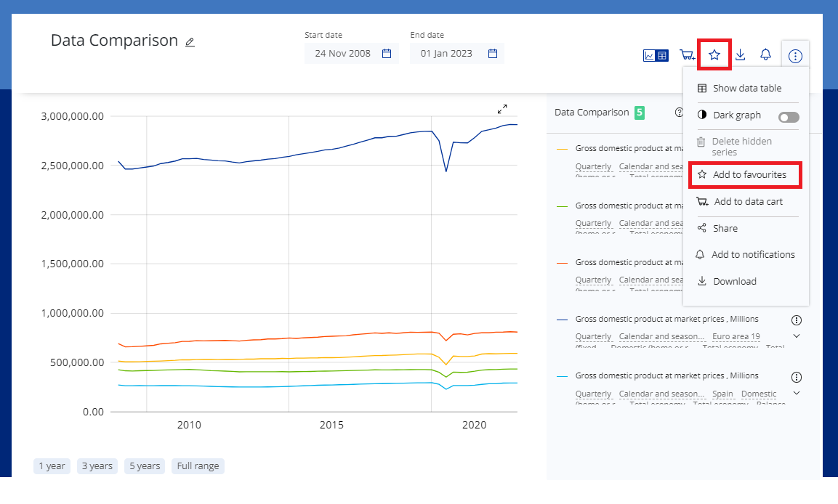
Task: Click the data cart icon in toolbar
Action: tap(687, 55)
